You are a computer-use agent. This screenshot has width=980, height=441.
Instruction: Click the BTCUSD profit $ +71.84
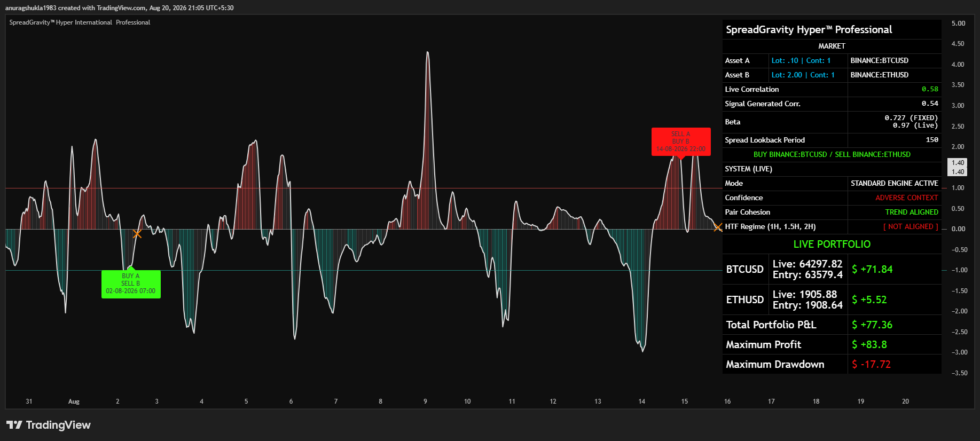[872, 270]
